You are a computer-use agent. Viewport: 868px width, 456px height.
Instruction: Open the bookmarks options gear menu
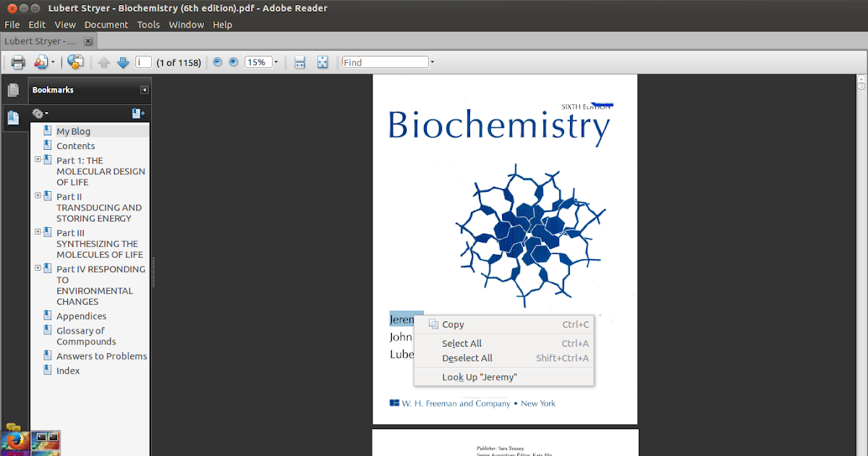tap(40, 114)
